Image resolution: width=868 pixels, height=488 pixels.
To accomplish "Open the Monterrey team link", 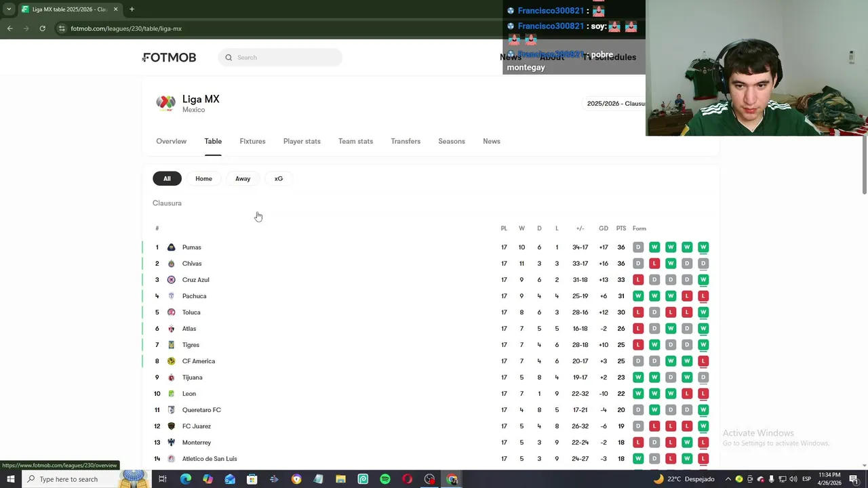I will pyautogui.click(x=197, y=443).
